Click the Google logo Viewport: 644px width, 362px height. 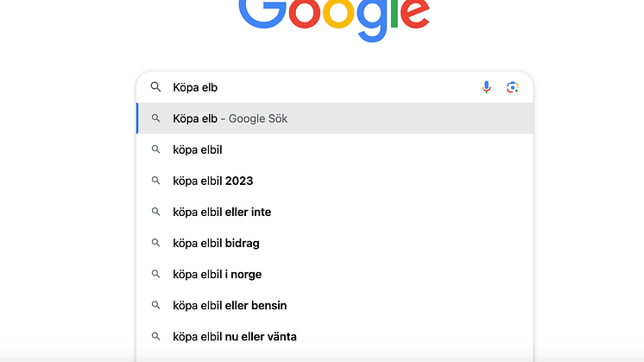tap(334, 18)
